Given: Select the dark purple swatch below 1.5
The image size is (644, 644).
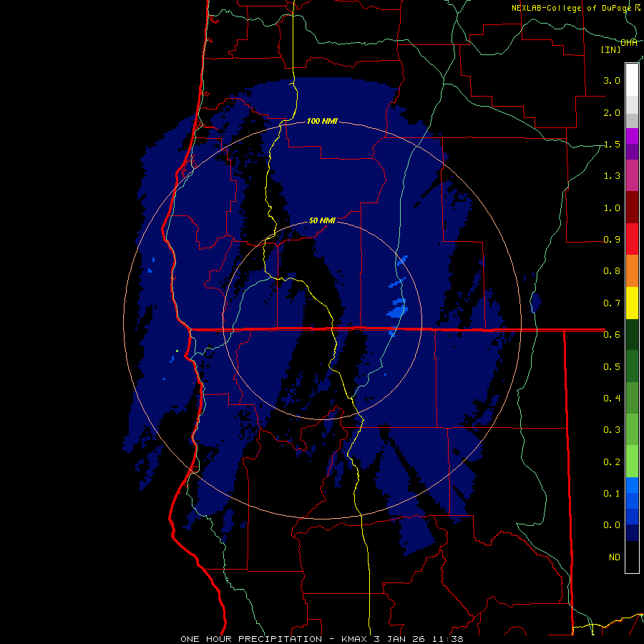Looking at the screenshot, I should (632, 152).
